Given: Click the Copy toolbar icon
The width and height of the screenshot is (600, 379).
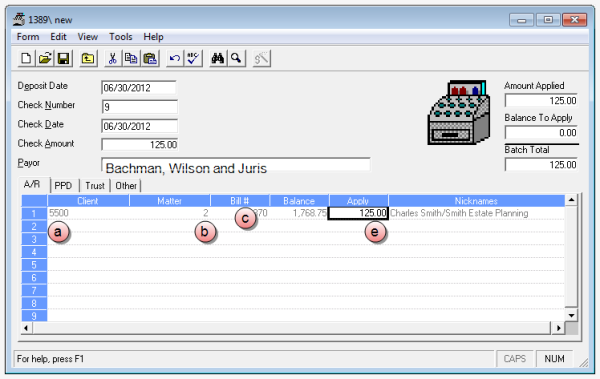Looking at the screenshot, I should [131, 59].
